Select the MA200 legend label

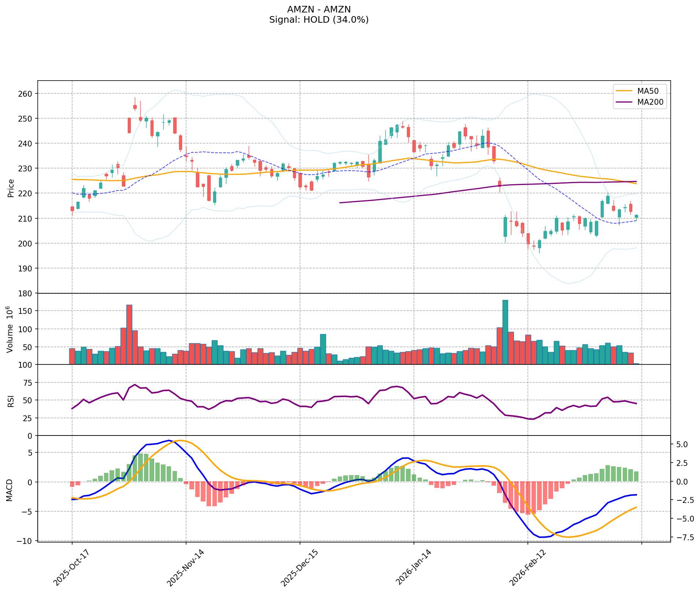tap(650, 103)
